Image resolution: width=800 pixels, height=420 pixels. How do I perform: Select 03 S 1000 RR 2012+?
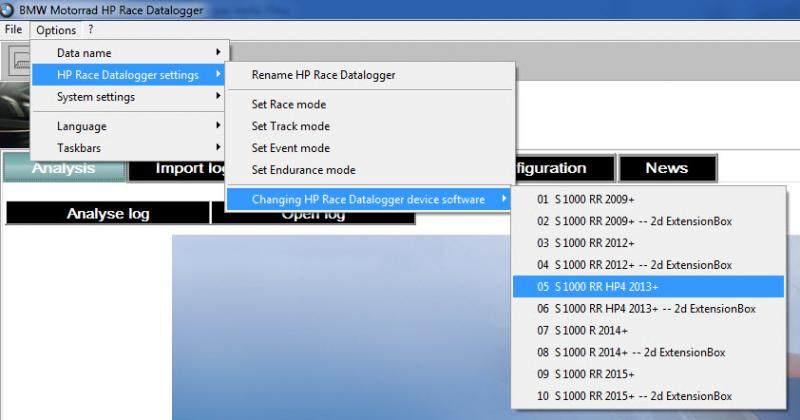click(x=648, y=243)
